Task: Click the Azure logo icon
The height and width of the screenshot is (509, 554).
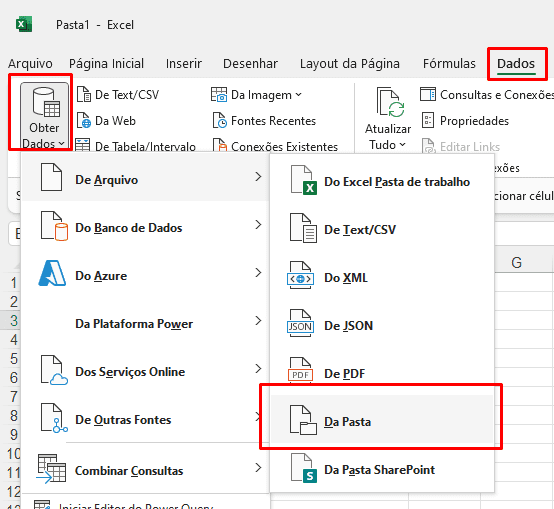Action: coord(52,273)
